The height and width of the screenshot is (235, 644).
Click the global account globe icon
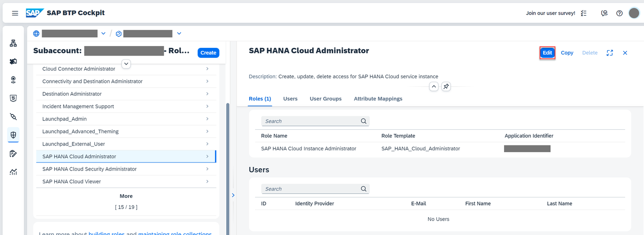pyautogui.click(x=36, y=34)
